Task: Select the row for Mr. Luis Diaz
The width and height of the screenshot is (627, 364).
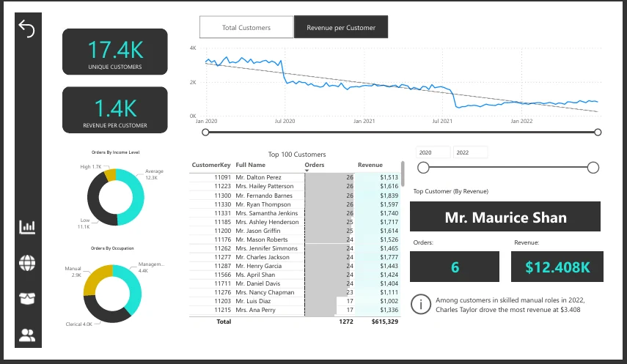Action: [295, 301]
